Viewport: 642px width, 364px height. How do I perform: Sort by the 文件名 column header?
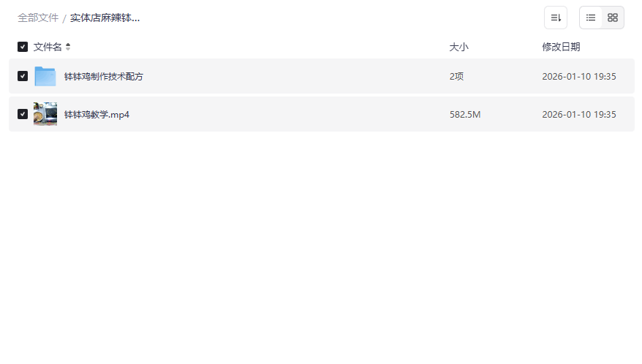click(48, 47)
